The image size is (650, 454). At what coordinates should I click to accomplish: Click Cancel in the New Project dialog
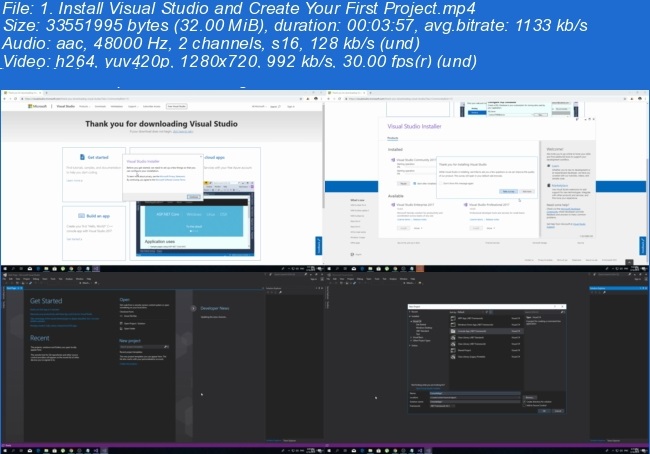pos(558,411)
